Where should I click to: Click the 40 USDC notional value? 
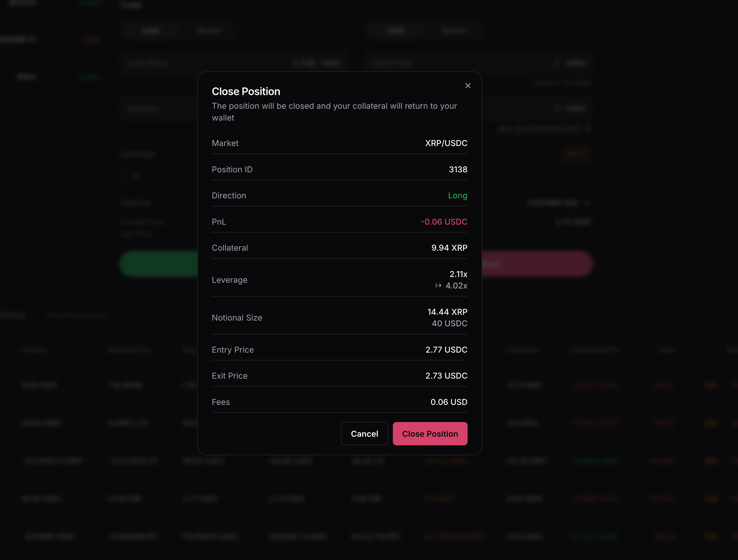[449, 323]
